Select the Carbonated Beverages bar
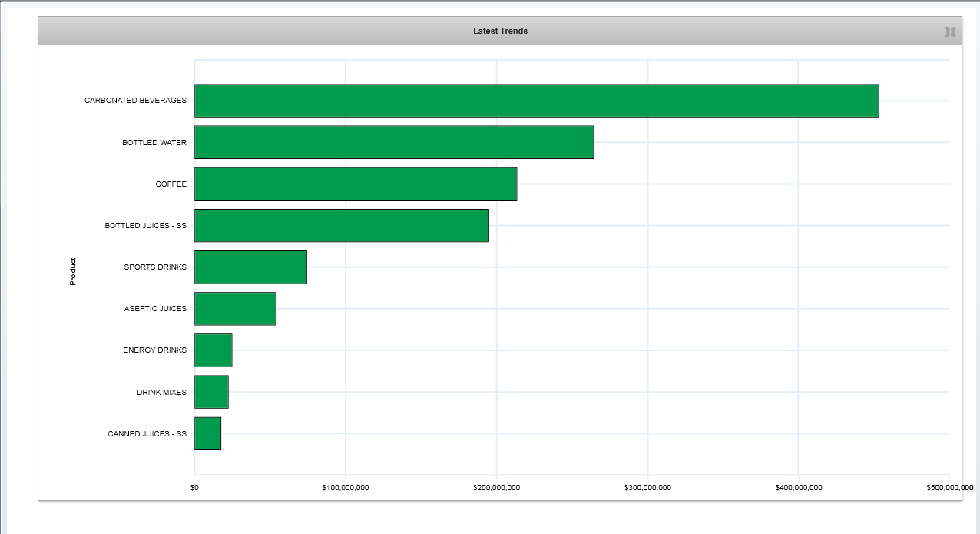Image resolution: width=980 pixels, height=534 pixels. point(536,101)
